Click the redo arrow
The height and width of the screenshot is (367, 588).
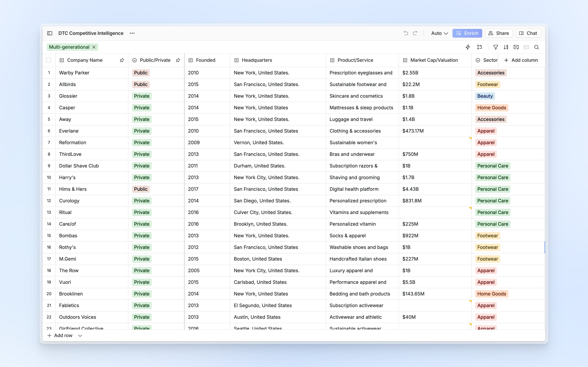pos(415,33)
